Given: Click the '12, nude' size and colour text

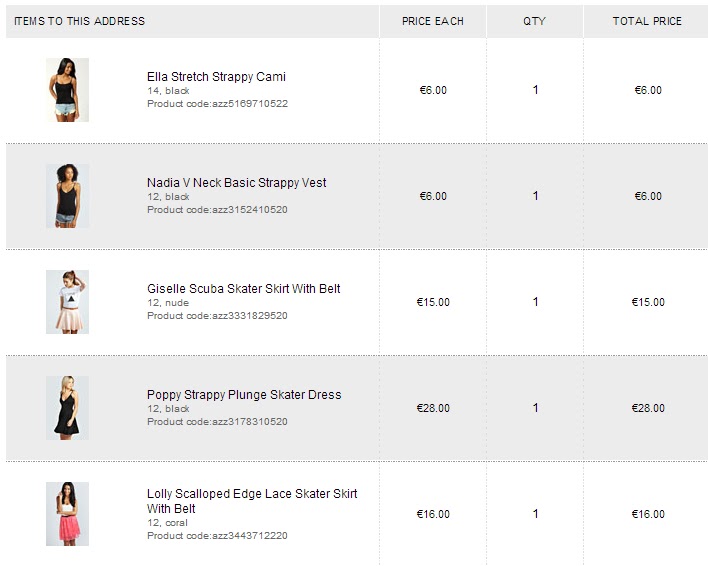Looking at the screenshot, I should pos(168,303).
